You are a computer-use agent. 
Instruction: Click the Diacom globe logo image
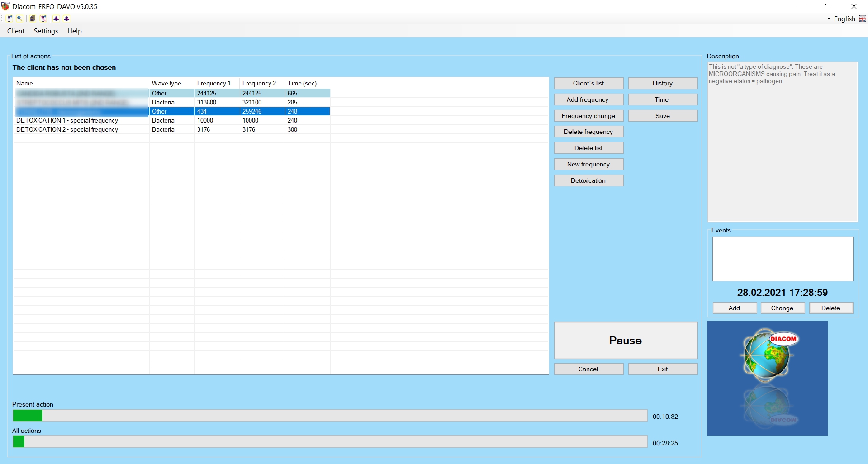tap(767, 378)
